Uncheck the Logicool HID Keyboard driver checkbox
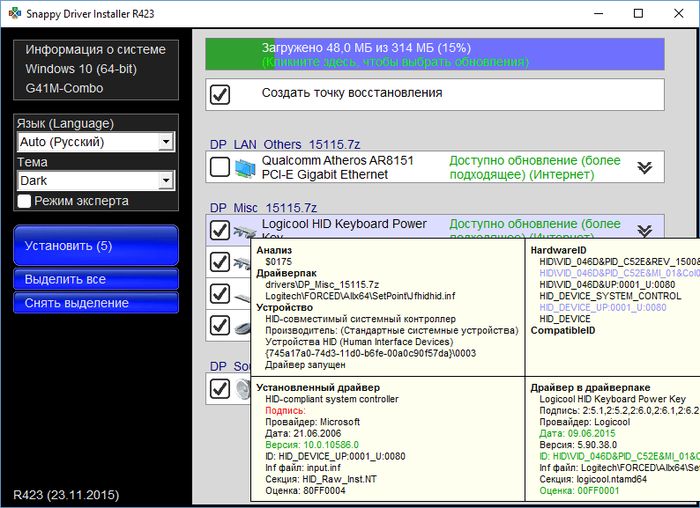700x508 pixels. point(220,231)
